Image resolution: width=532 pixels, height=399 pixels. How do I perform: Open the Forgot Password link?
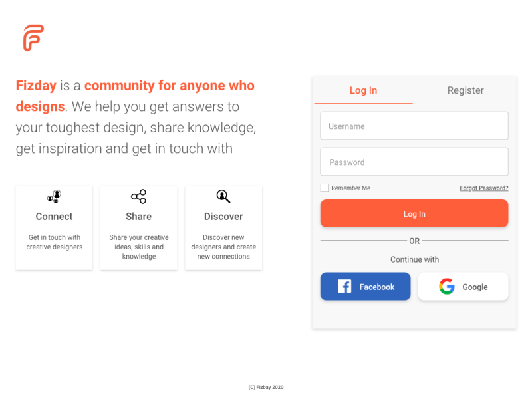click(x=484, y=188)
